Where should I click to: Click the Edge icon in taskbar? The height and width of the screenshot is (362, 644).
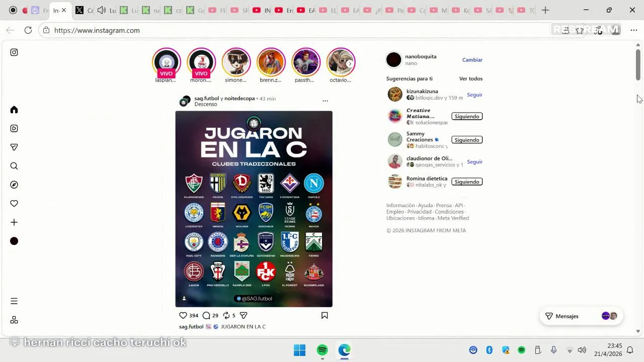coord(345,350)
